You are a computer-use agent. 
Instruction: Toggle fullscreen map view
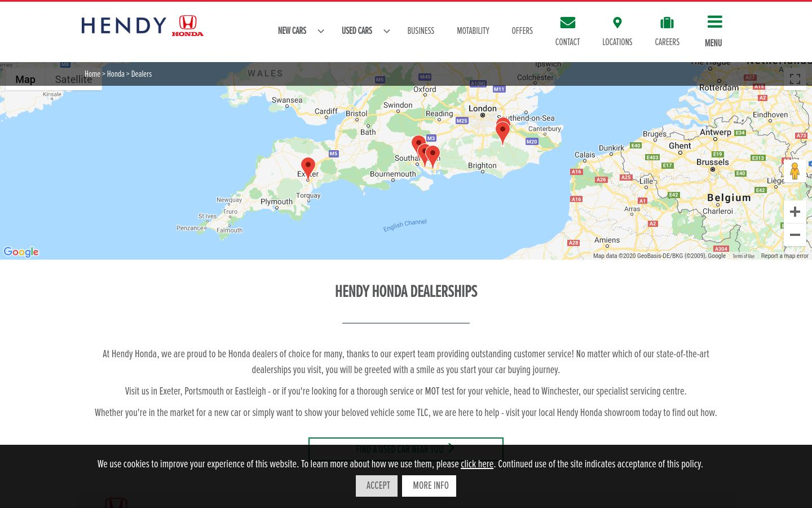(795, 79)
